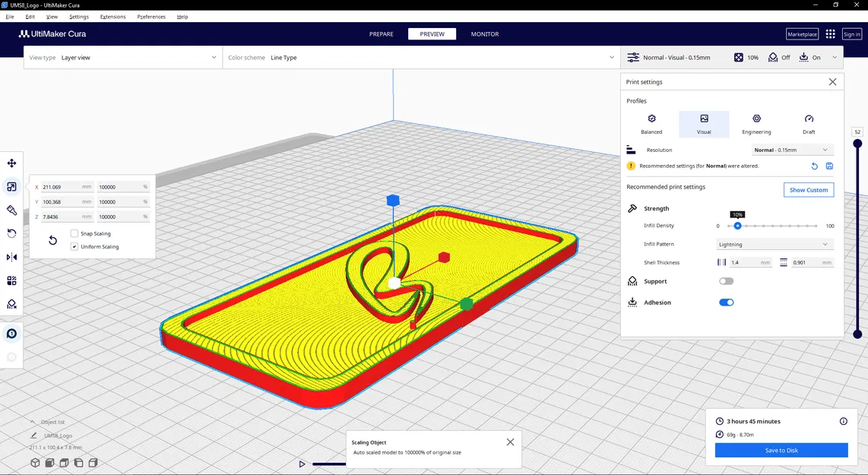
Task: Click the Z scale percentage field
Action: [123, 217]
